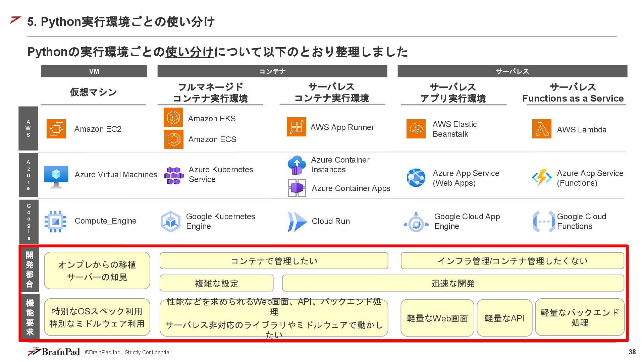Click the Amazon EC2 label

pos(98,129)
